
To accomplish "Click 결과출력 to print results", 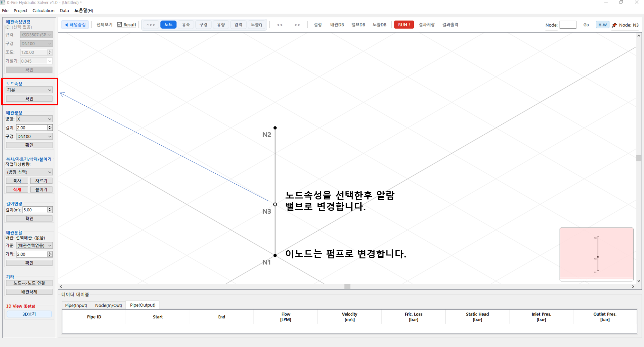I will (x=450, y=24).
